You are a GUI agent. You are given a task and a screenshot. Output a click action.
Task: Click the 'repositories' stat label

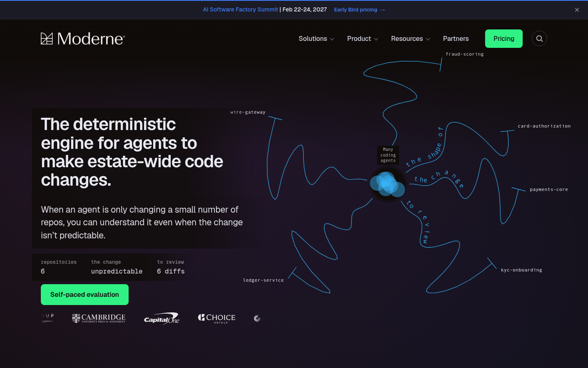click(59, 262)
